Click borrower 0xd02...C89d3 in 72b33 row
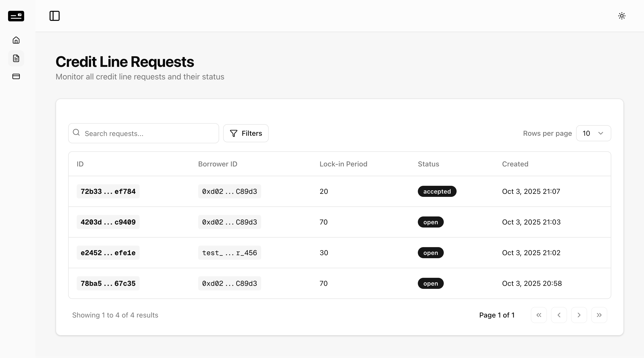644x358 pixels. click(230, 191)
